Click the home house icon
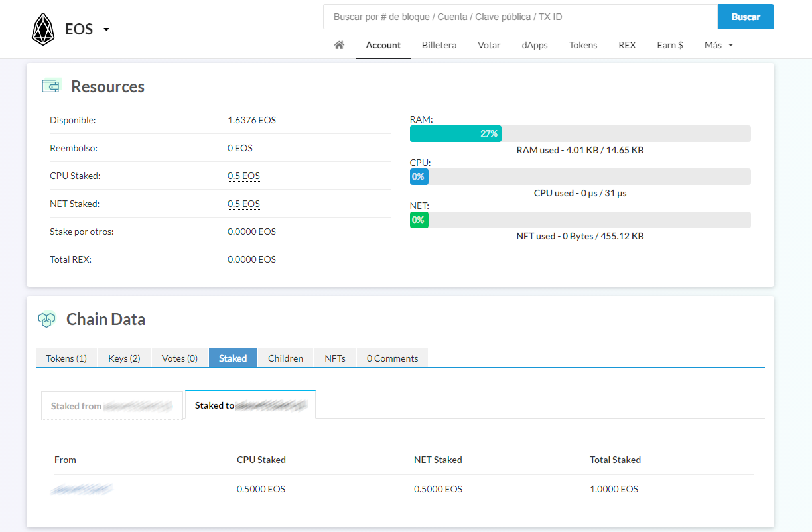Viewport: 812px width, 532px height. (339, 44)
